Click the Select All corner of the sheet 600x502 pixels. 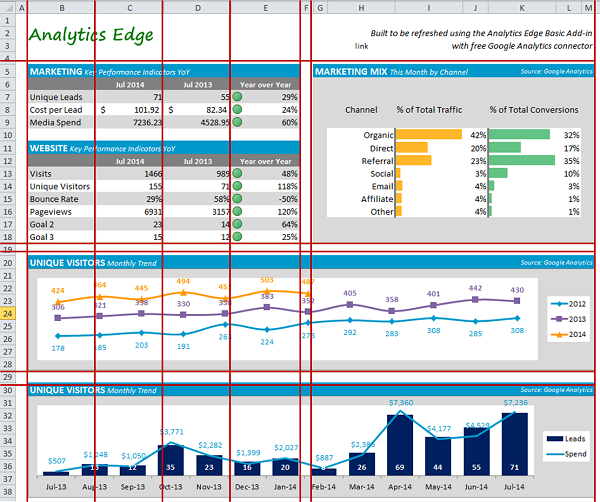(x=8, y=8)
